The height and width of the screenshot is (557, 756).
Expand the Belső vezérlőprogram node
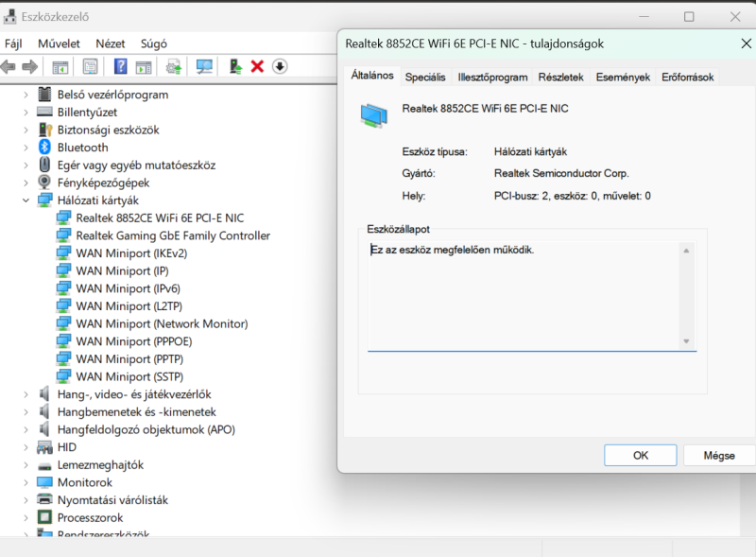26,95
